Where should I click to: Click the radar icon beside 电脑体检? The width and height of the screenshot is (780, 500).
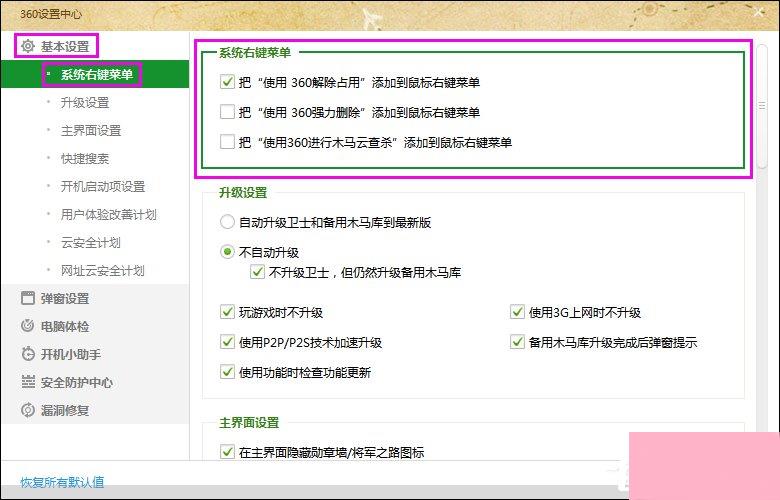[x=28, y=326]
